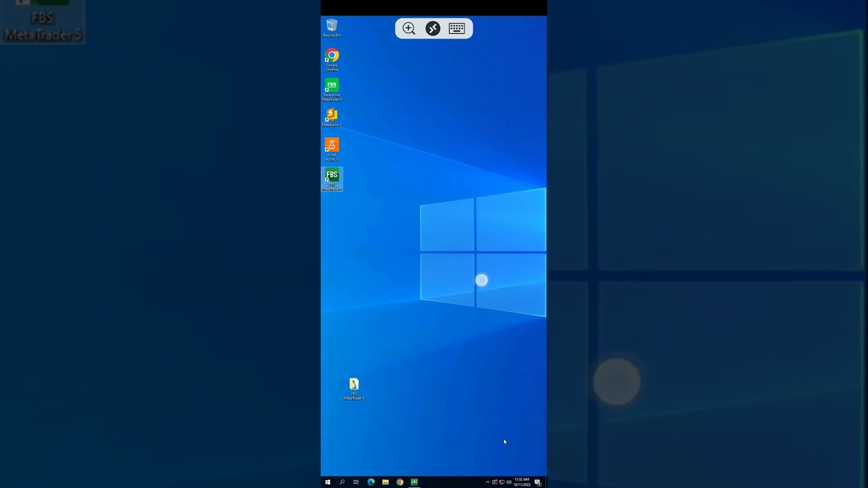Open the remote desktop connection menu
The image size is (868, 488).
(433, 28)
